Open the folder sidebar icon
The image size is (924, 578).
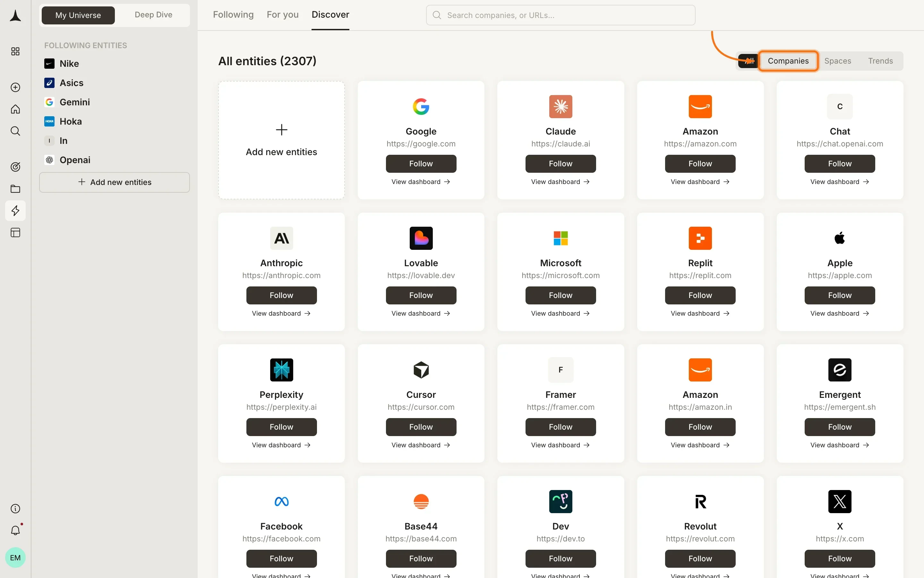tap(15, 189)
